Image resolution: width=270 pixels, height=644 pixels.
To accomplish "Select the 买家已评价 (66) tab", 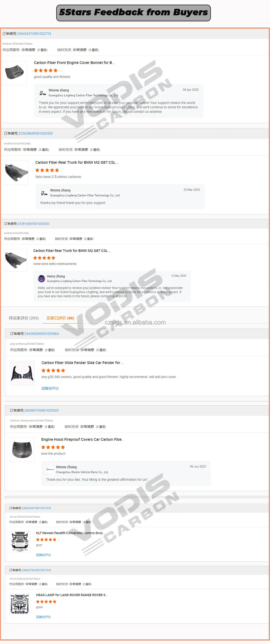I will tap(60, 318).
